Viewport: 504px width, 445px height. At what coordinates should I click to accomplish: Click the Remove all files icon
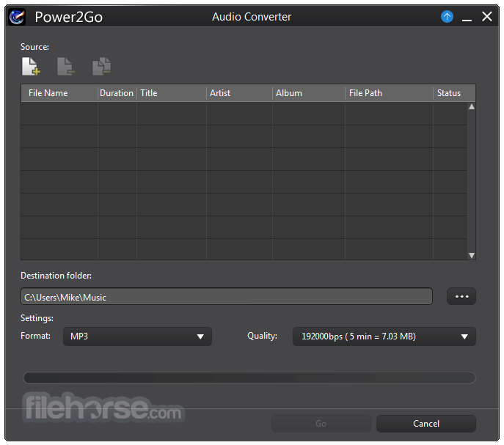[x=101, y=67]
